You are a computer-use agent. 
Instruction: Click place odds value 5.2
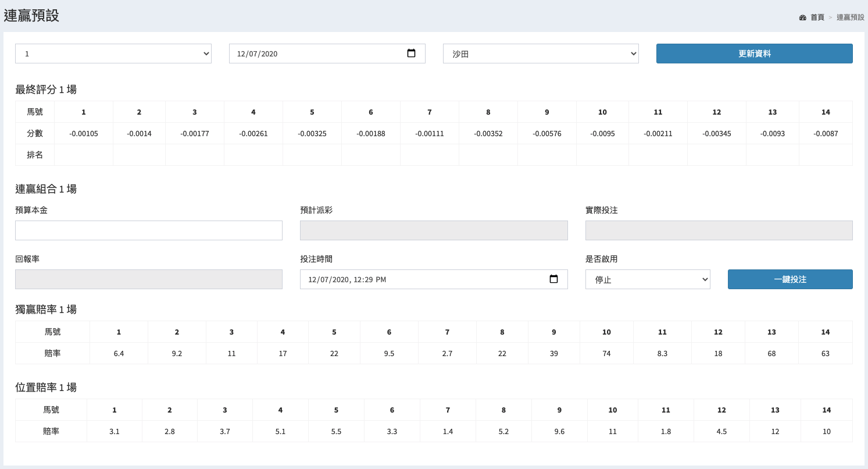503,431
